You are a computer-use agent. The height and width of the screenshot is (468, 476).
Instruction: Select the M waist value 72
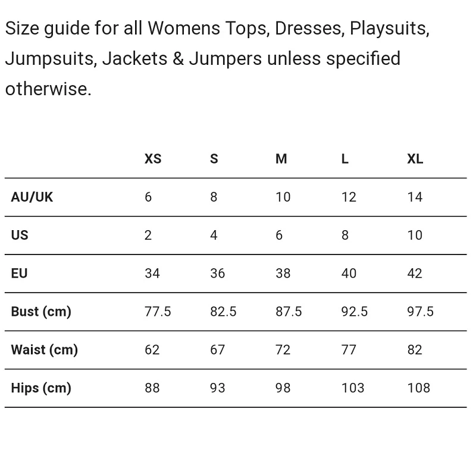[x=283, y=350]
